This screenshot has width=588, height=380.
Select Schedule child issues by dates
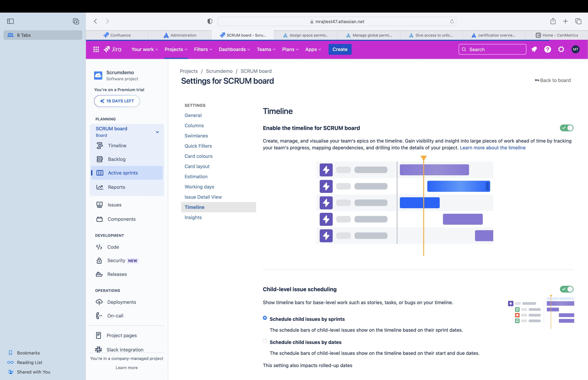click(x=265, y=341)
